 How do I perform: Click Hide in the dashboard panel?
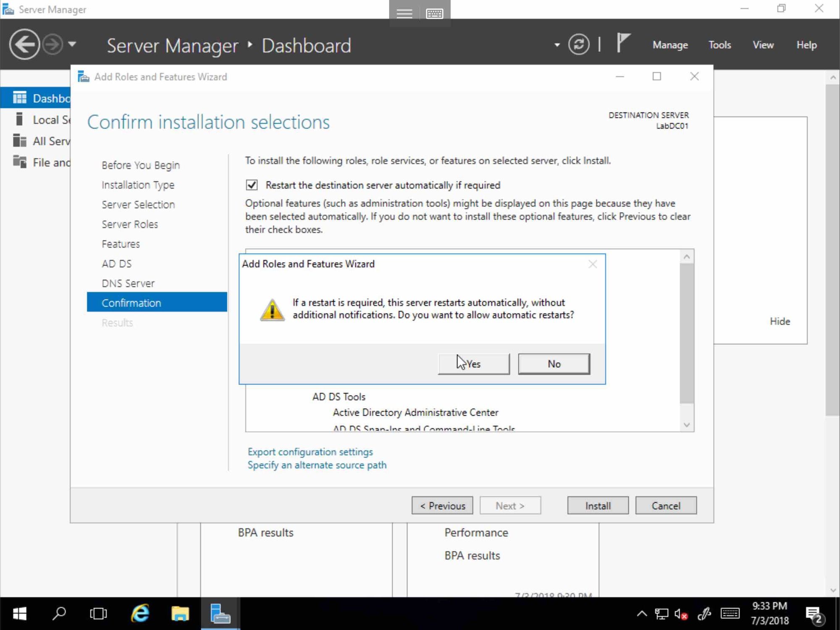click(x=780, y=322)
